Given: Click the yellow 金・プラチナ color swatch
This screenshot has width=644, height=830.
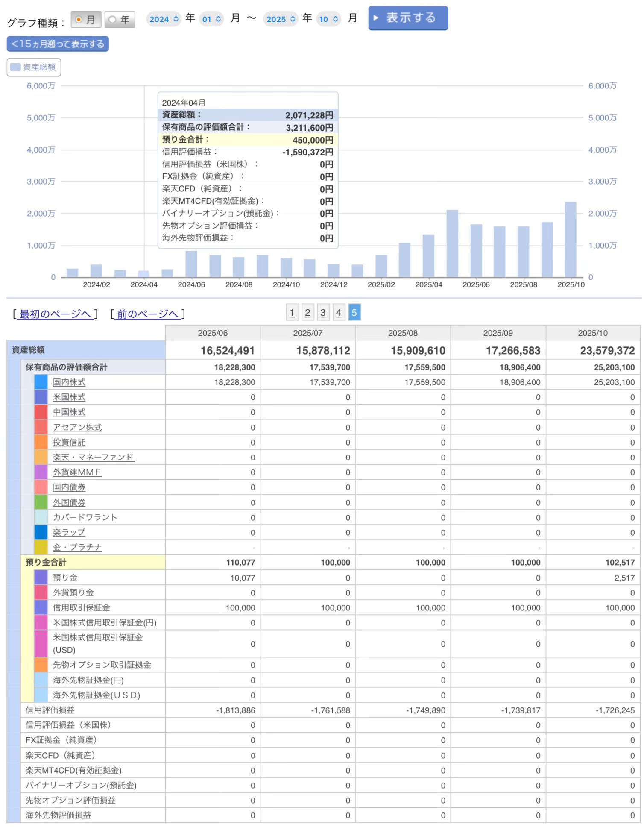Looking at the screenshot, I should point(41,547).
